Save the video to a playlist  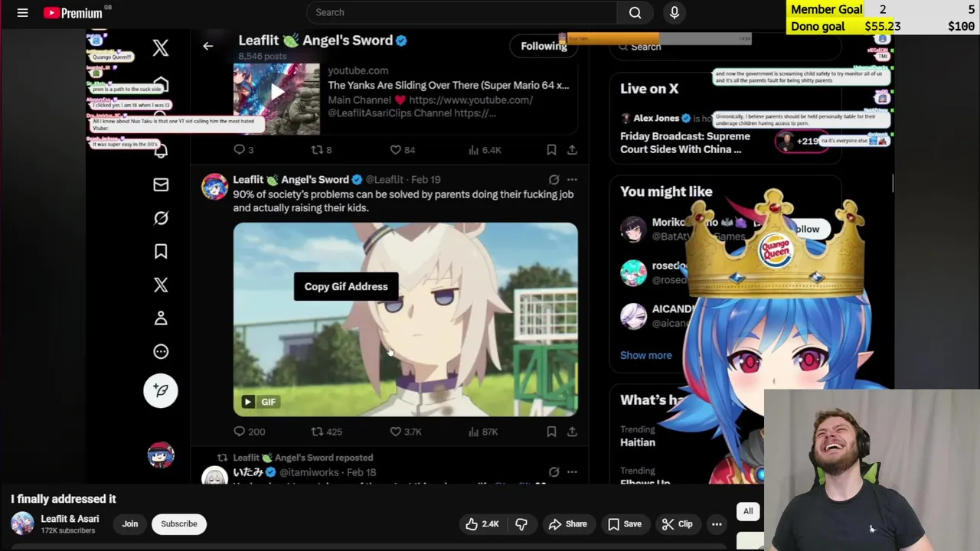coord(624,523)
